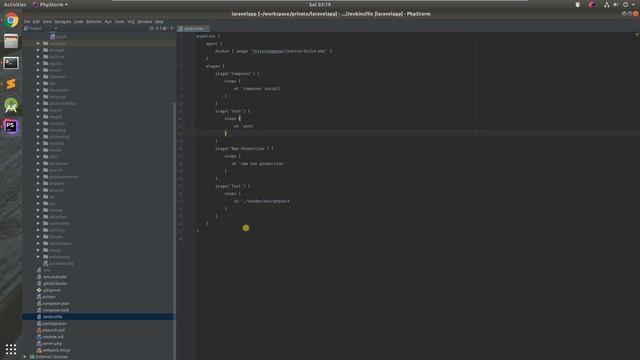The width and height of the screenshot is (640, 360).
Task: Expand the laravel folder
Action: coord(38,110)
